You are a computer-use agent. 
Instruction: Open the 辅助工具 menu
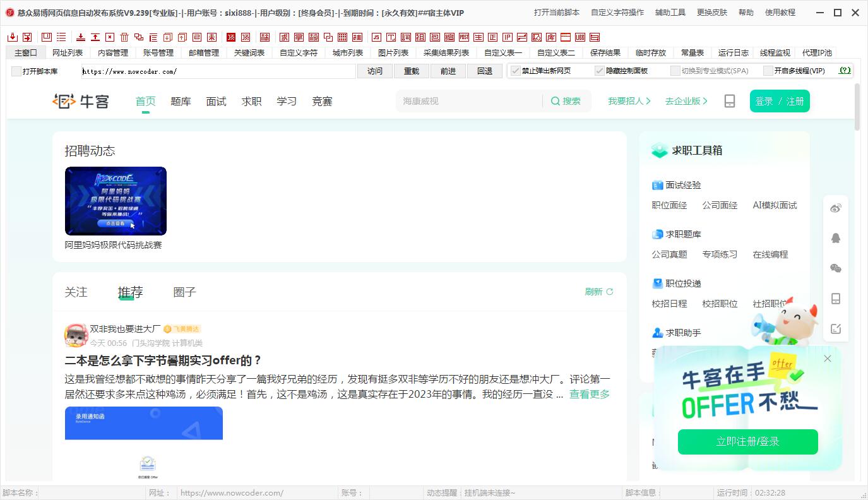pyautogui.click(x=670, y=13)
